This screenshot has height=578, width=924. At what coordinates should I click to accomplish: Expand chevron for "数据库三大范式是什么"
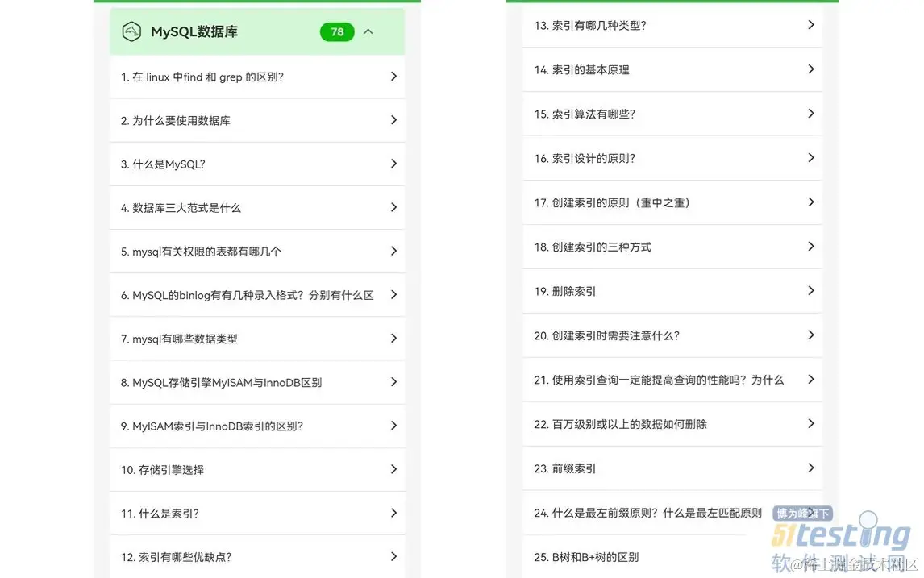point(393,207)
